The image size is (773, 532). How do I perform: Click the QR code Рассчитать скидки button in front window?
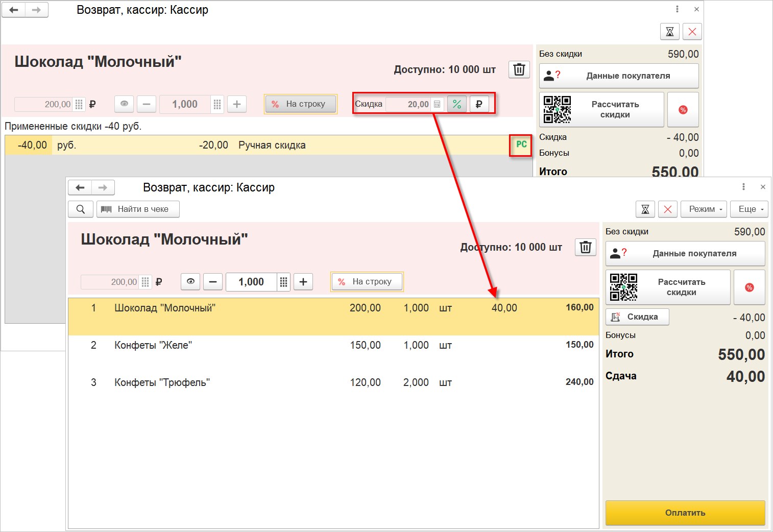pos(667,287)
